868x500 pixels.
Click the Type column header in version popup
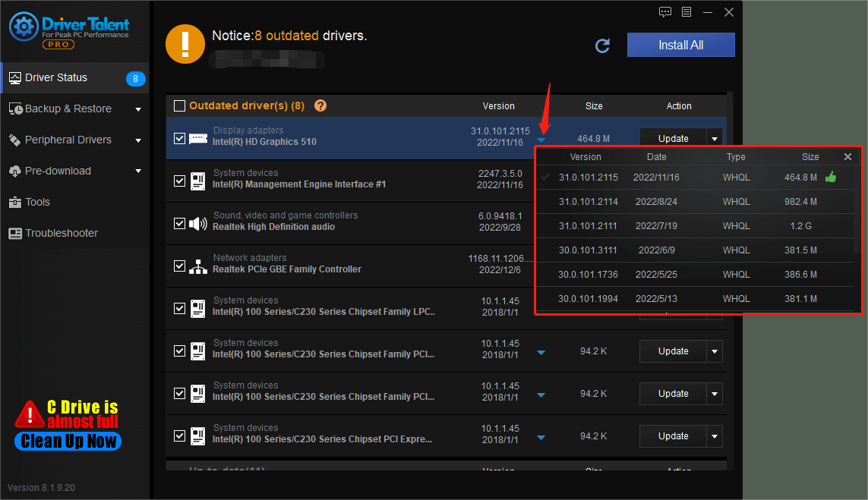pyautogui.click(x=737, y=157)
